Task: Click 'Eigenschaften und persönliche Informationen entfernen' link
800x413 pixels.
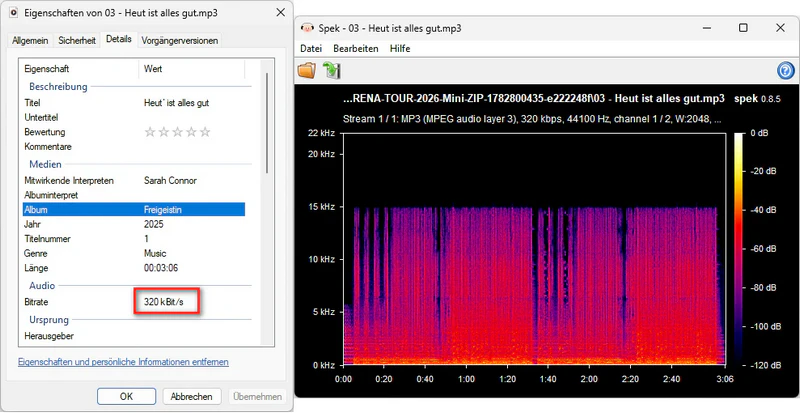Action: [x=123, y=362]
